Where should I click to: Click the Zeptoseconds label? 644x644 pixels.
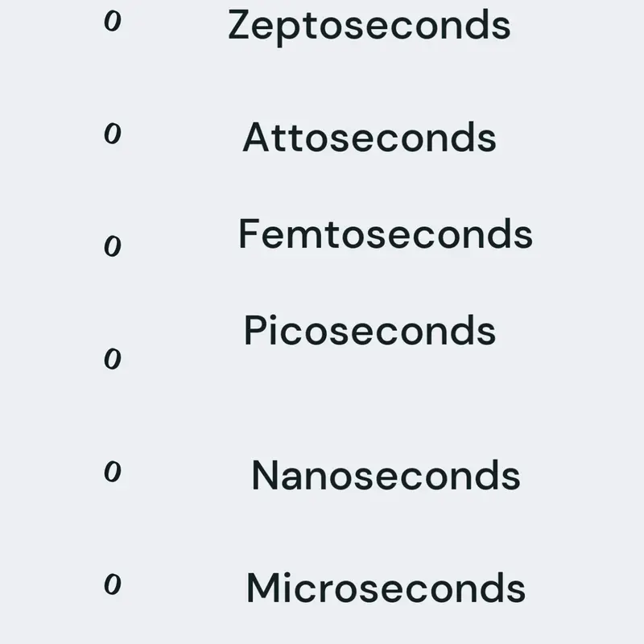coord(369,27)
